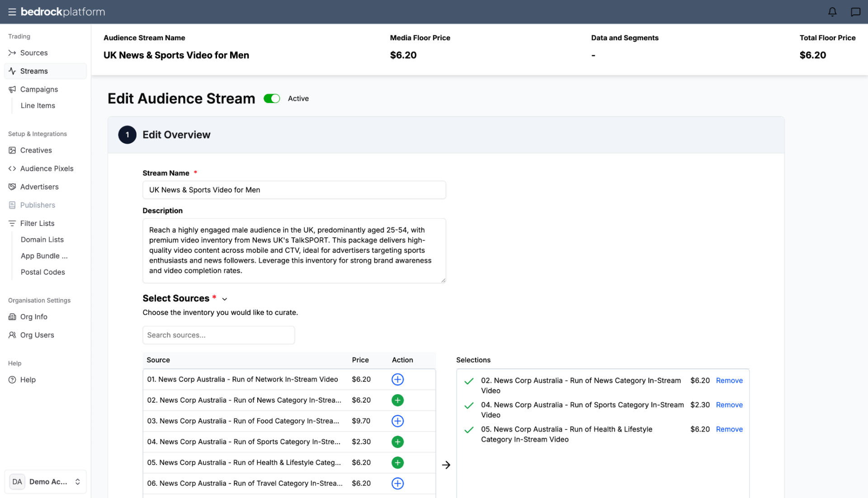Image resolution: width=868 pixels, height=498 pixels.
Task: Collapse the Select Sources chevron
Action: [225, 299]
